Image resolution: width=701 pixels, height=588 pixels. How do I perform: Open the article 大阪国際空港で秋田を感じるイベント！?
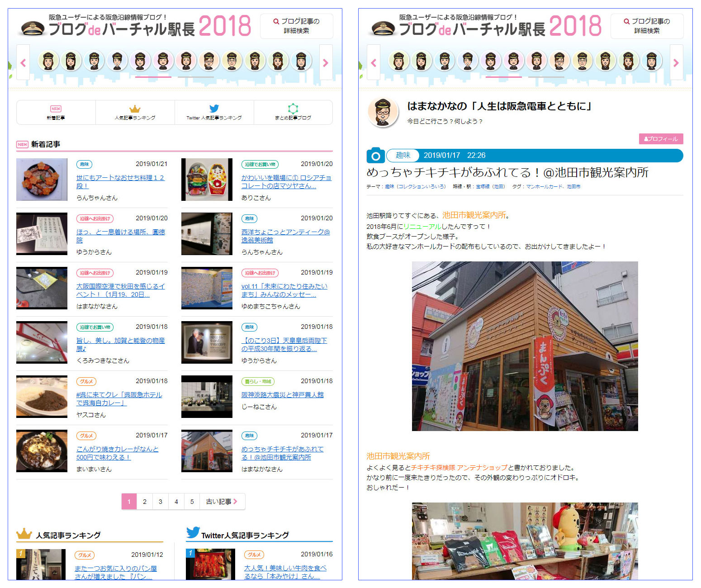pos(121,290)
